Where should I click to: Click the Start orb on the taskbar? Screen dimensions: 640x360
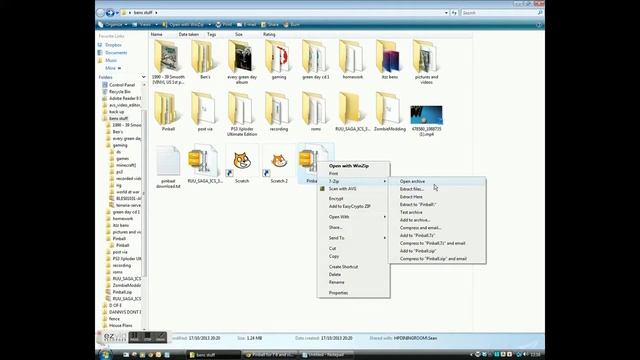point(105,355)
